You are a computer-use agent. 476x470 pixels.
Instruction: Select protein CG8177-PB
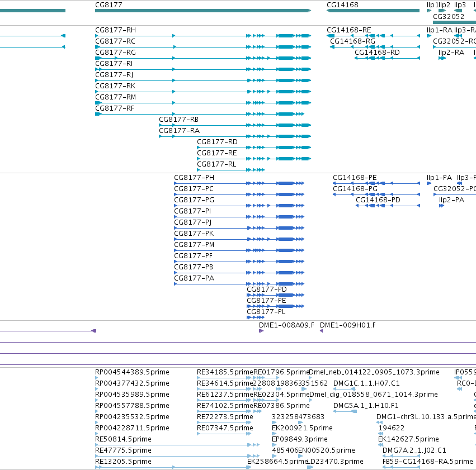(194, 268)
